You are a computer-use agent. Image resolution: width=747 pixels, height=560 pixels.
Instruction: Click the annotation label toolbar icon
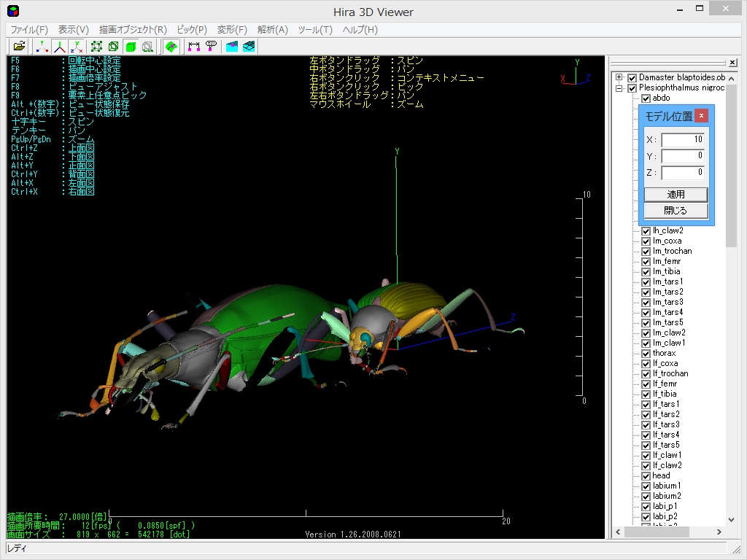tap(209, 46)
